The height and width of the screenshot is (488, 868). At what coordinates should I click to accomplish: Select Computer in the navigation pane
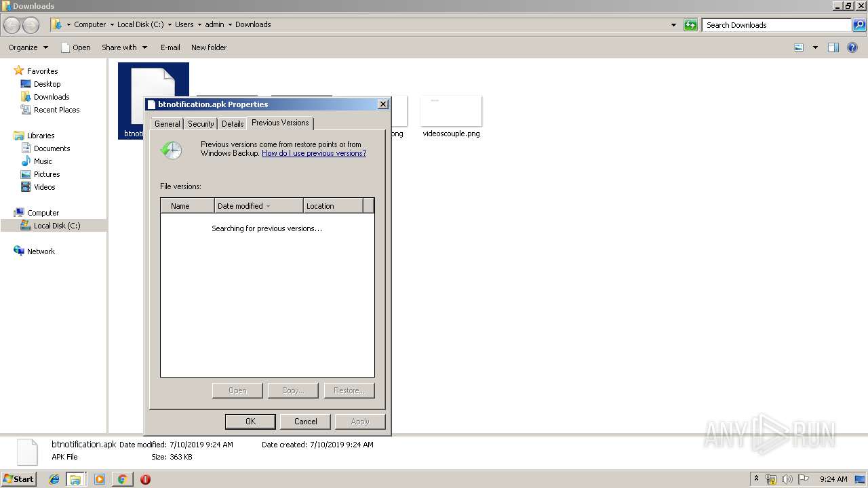[43, 213]
